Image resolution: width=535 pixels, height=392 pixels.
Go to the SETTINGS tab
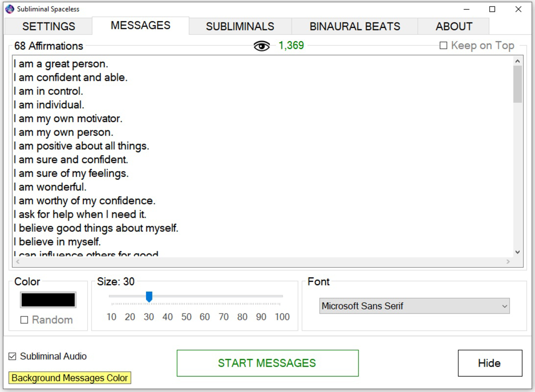click(x=48, y=26)
